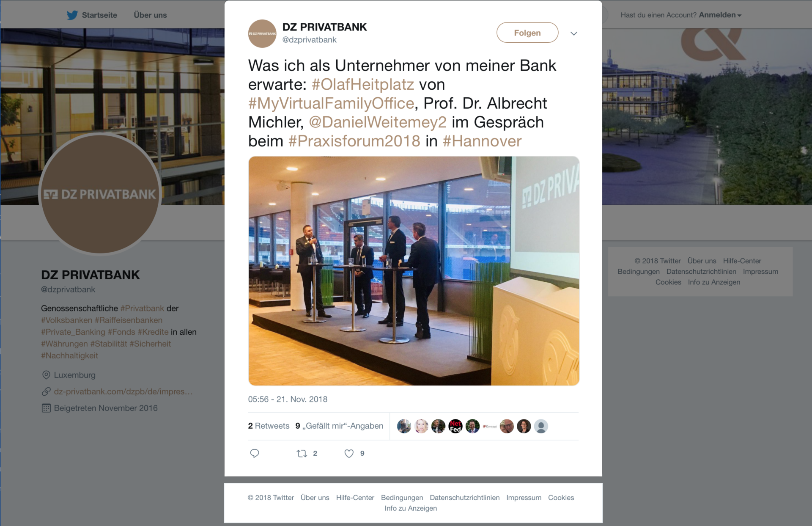Enlarge the panel discussion photo

(414, 271)
